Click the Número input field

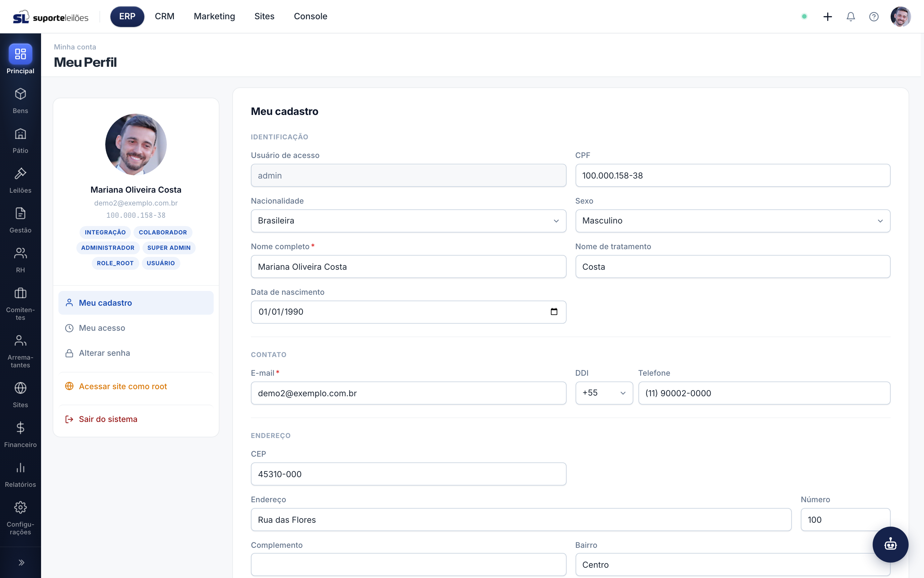pos(845,520)
